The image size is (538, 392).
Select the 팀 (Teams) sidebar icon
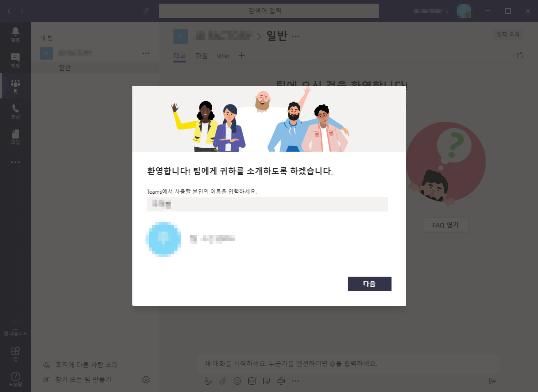(x=16, y=86)
